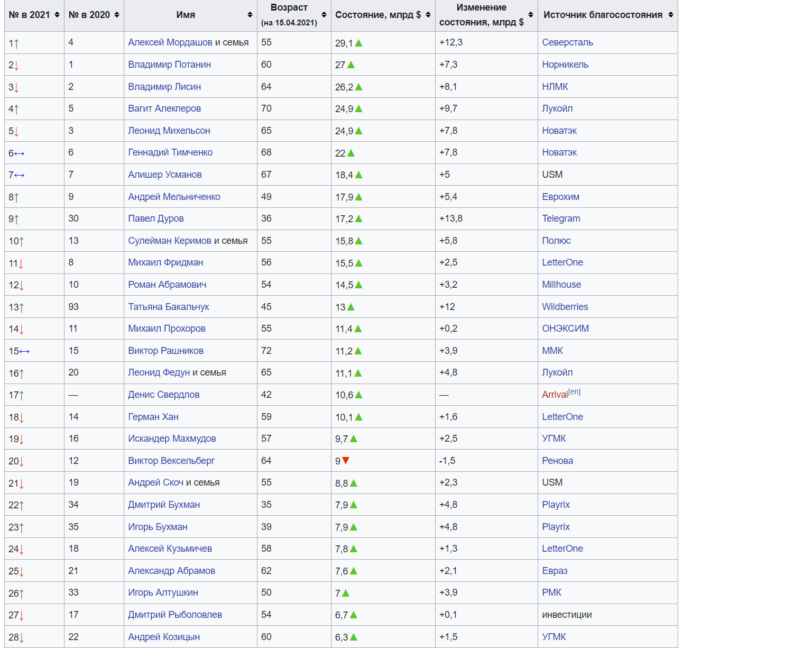Select 29,1 fortune value for Мордашов
Viewport: 812px width, 648px height.
[x=344, y=43]
